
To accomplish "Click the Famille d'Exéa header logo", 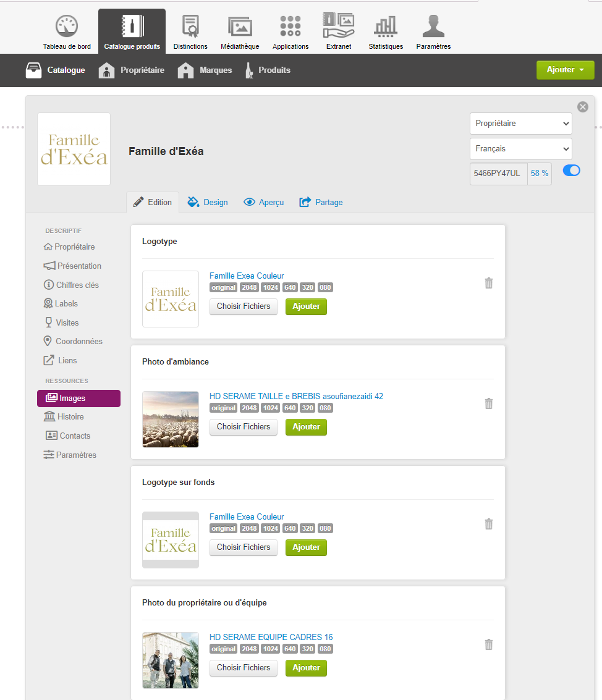I will (x=74, y=149).
